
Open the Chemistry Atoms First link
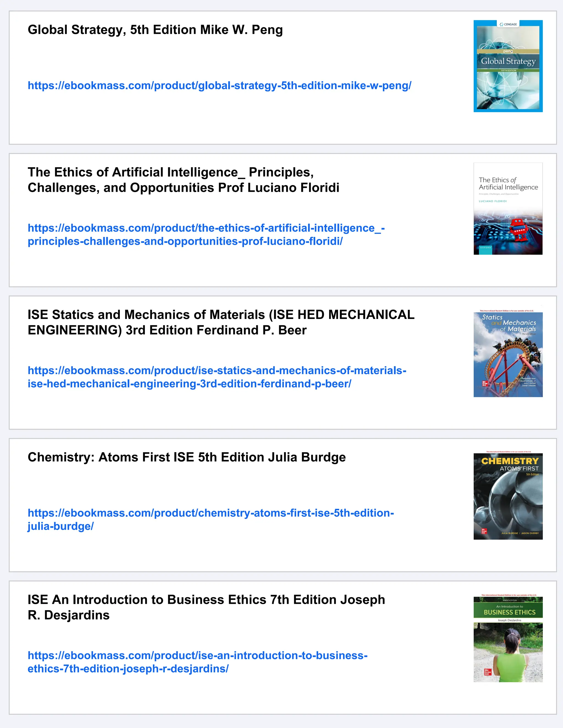tap(211, 519)
